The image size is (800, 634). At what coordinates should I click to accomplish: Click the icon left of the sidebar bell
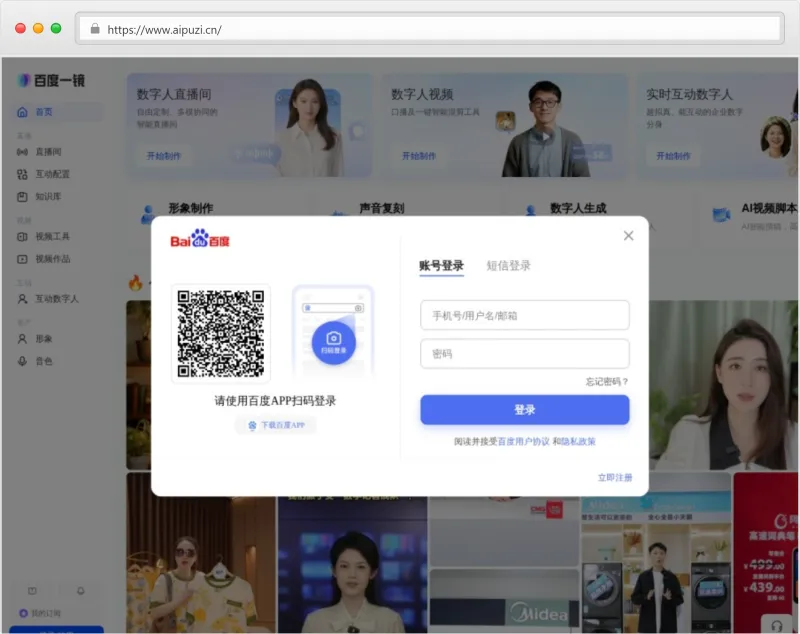(x=32, y=591)
